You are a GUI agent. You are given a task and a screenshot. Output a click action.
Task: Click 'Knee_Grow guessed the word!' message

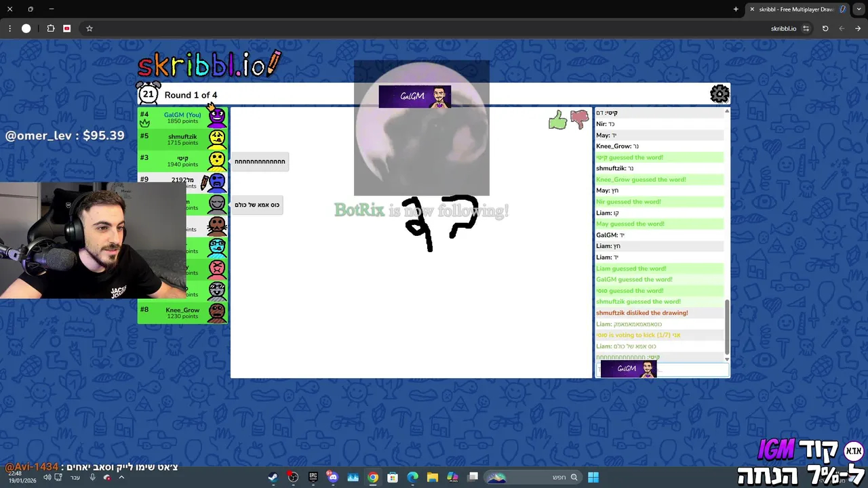(x=641, y=180)
